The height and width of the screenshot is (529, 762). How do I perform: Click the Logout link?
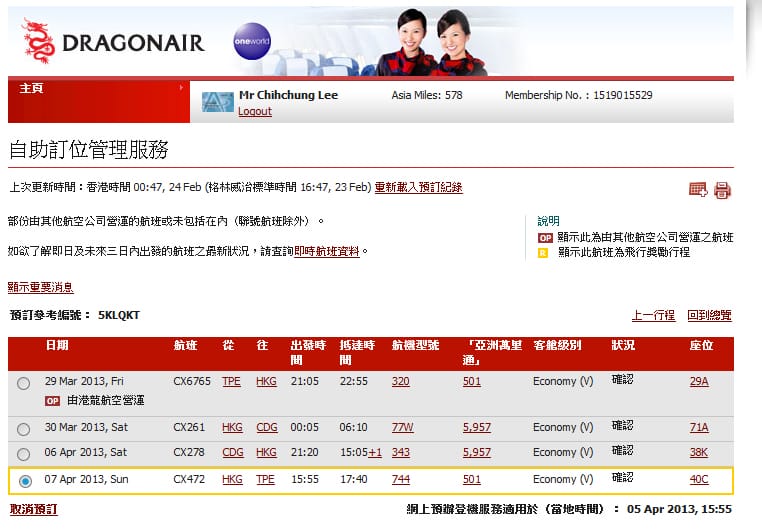click(x=255, y=111)
